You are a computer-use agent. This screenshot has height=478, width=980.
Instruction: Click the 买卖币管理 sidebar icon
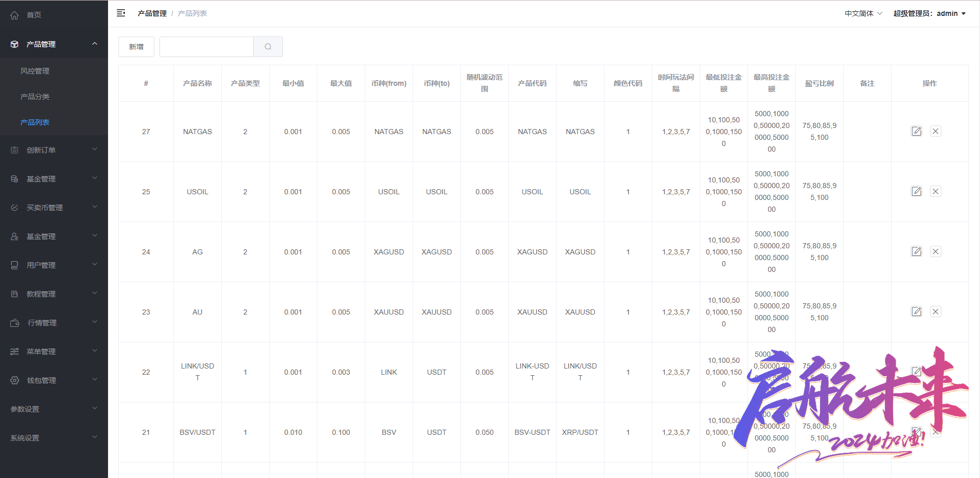pyautogui.click(x=14, y=208)
